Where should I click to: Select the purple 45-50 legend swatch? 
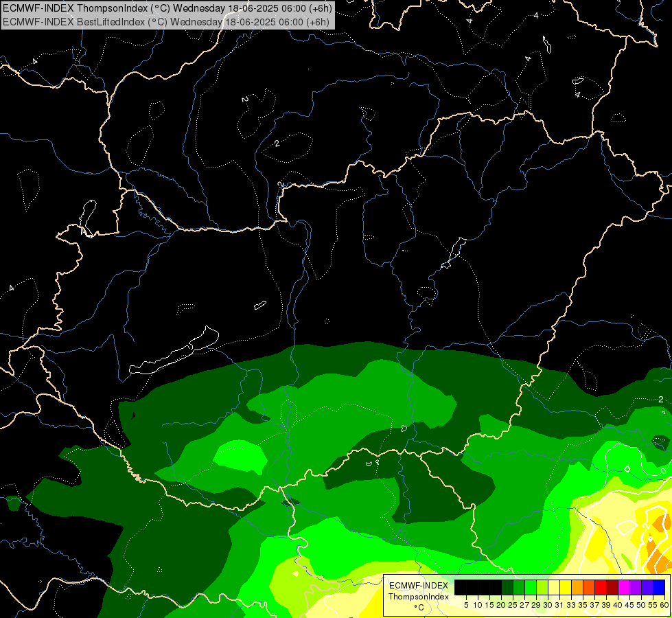(636, 588)
